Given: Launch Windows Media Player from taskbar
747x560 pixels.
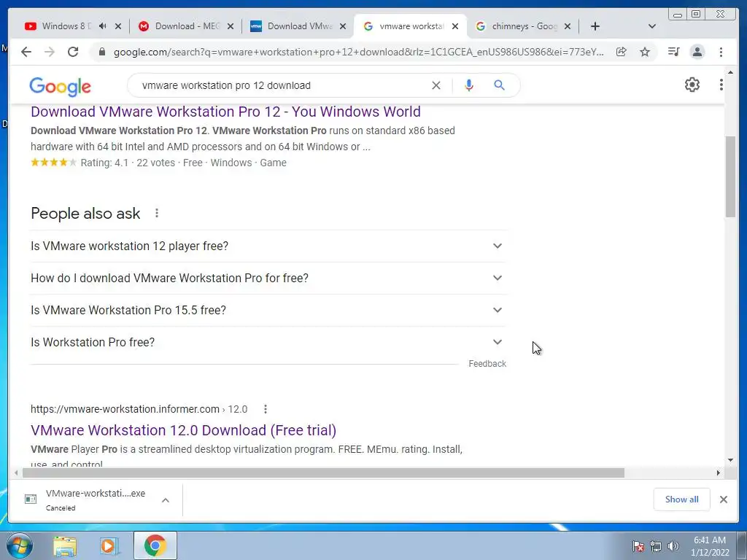Looking at the screenshot, I should pyautogui.click(x=109, y=545).
